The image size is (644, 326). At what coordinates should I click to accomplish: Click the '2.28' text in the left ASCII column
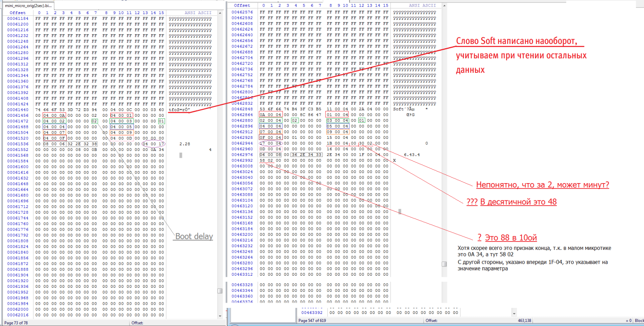[185, 144]
